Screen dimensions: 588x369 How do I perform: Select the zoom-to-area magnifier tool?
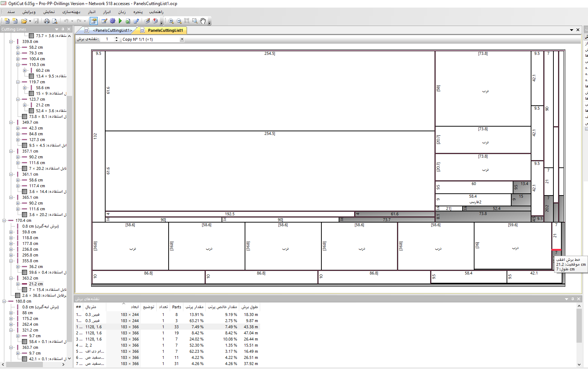(195, 21)
